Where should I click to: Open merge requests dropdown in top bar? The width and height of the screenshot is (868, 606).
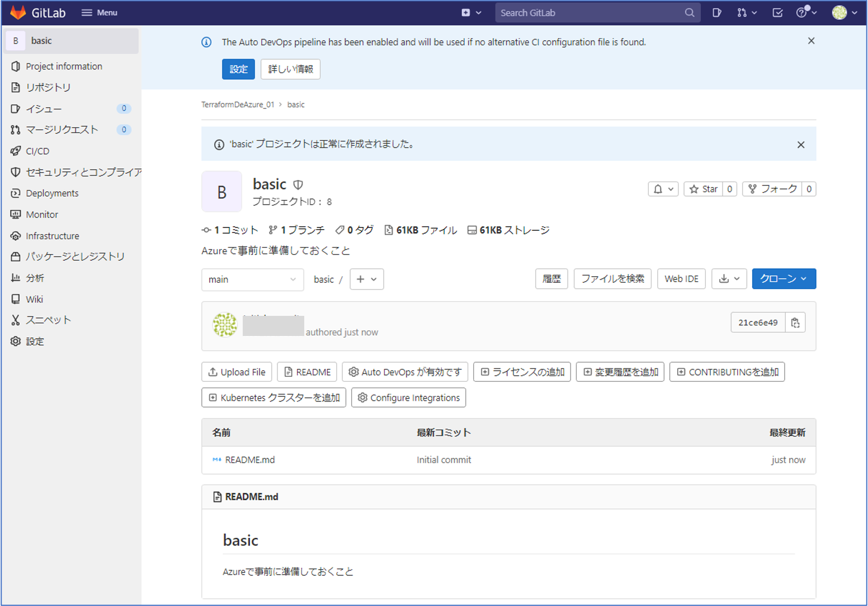(747, 12)
